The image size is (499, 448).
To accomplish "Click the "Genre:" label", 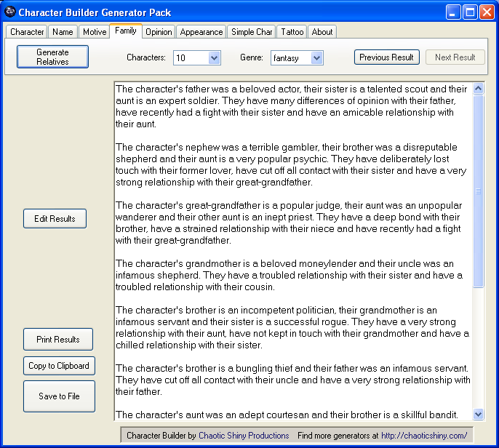I will (252, 57).
